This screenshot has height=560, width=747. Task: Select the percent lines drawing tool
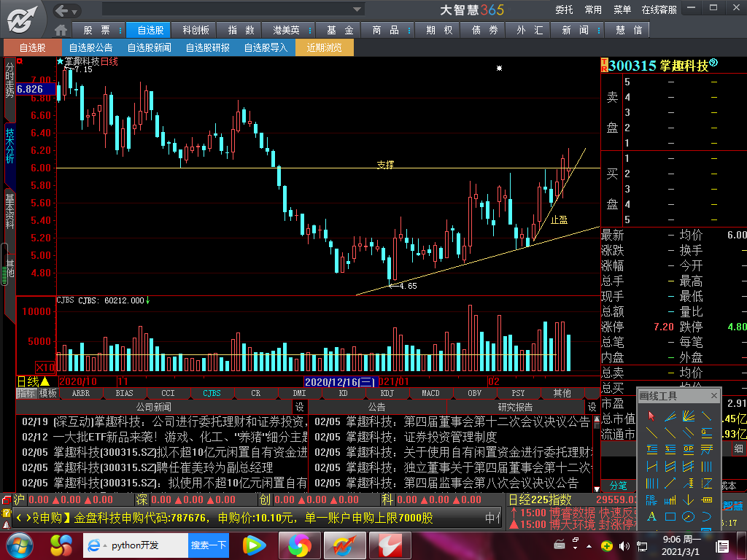[670, 449]
